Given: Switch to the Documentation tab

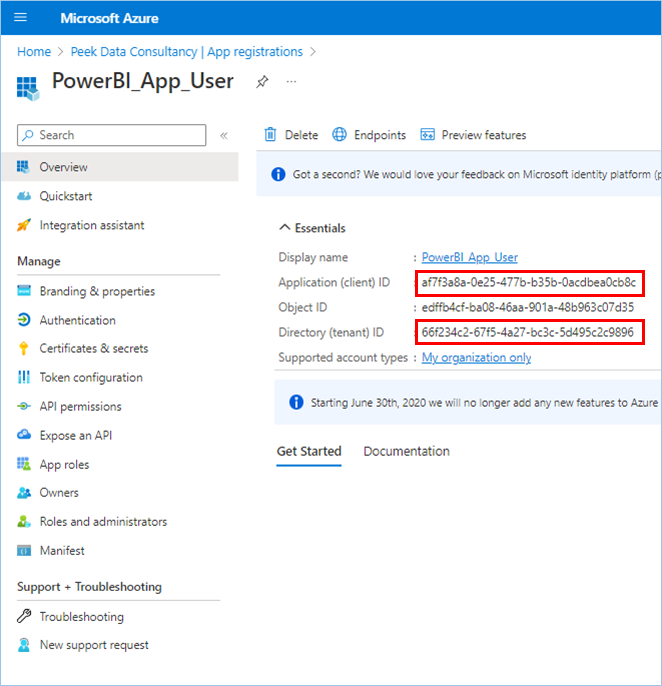Looking at the screenshot, I should 406,451.
